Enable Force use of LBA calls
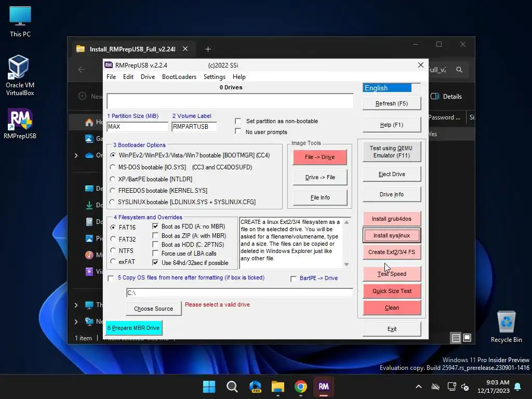 coord(155,253)
